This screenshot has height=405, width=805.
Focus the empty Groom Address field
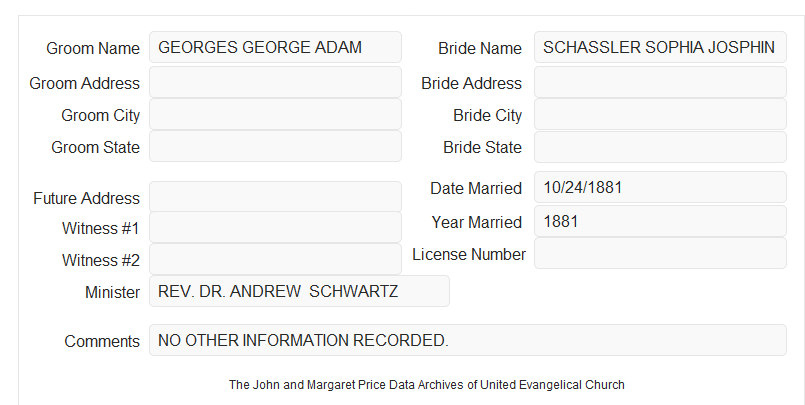click(x=275, y=82)
